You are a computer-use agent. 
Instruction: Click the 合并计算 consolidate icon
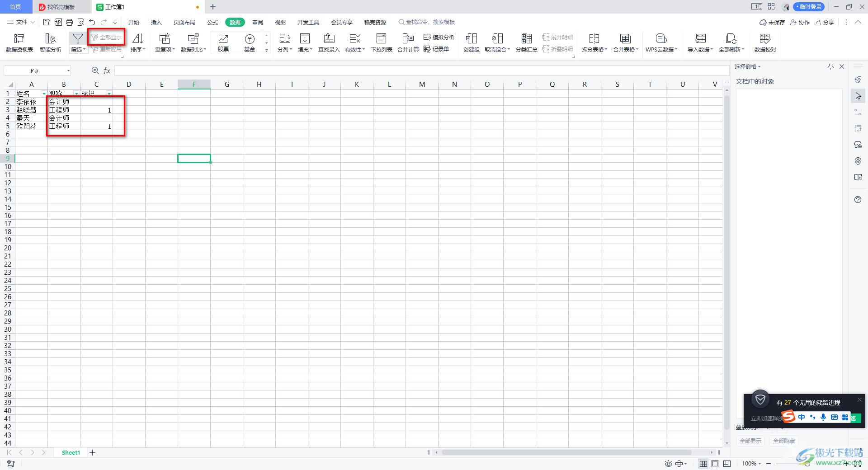pyautogui.click(x=408, y=43)
